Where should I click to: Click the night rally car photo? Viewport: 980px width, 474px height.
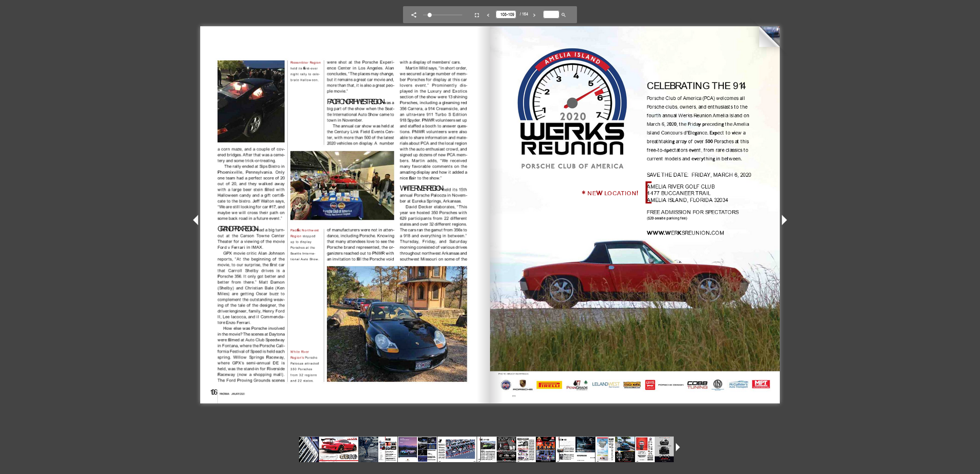coord(251,101)
